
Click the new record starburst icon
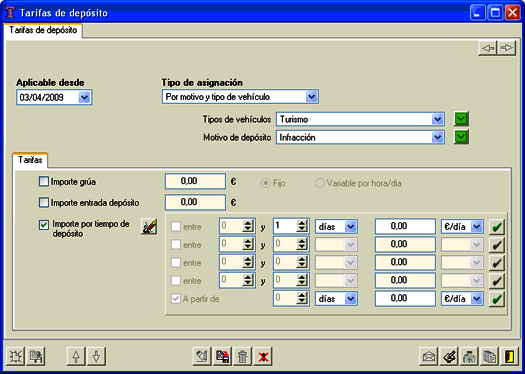tap(16, 357)
